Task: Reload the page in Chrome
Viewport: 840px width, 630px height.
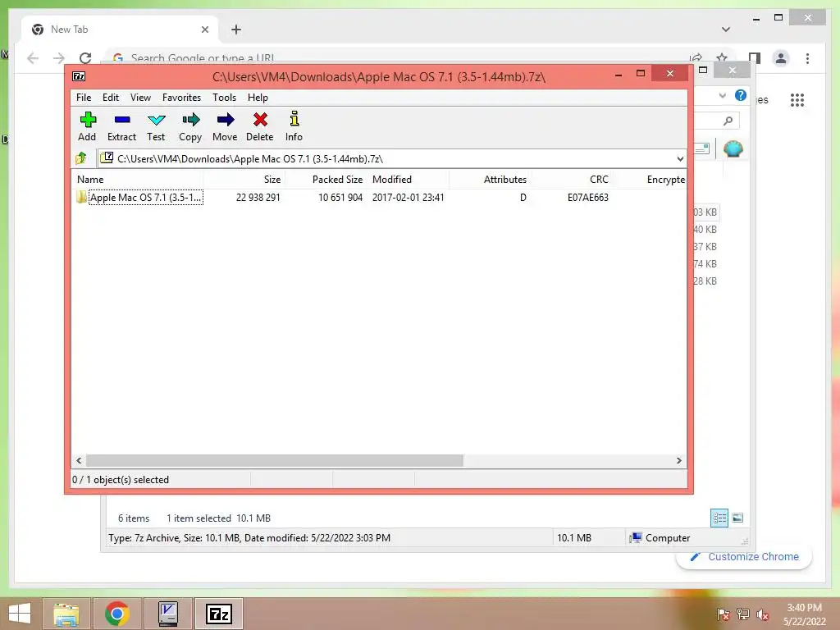Action: (x=85, y=58)
